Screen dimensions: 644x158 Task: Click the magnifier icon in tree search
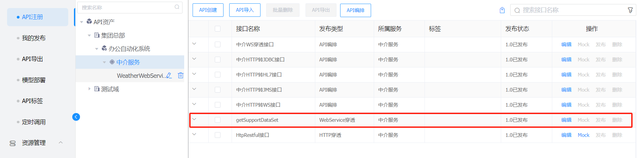(177, 7)
